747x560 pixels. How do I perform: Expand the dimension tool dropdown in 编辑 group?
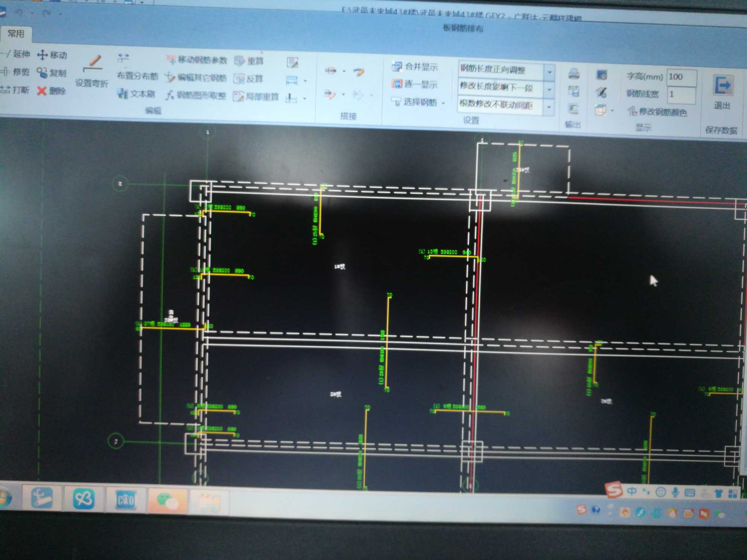tap(305, 81)
